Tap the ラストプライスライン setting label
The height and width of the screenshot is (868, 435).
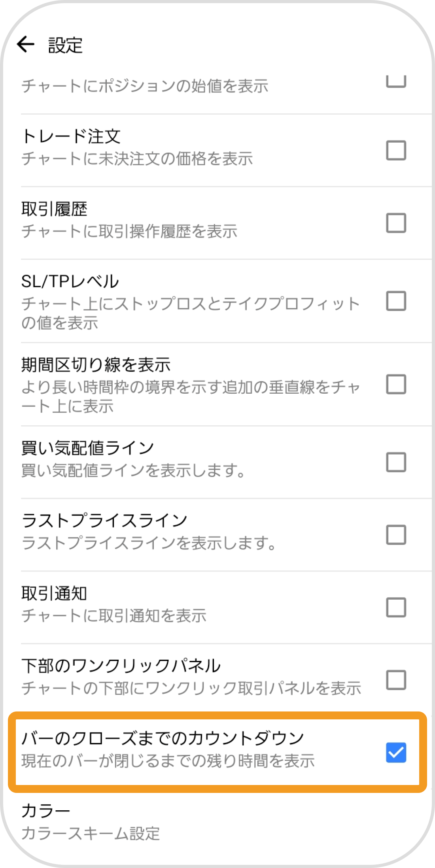[x=104, y=520]
